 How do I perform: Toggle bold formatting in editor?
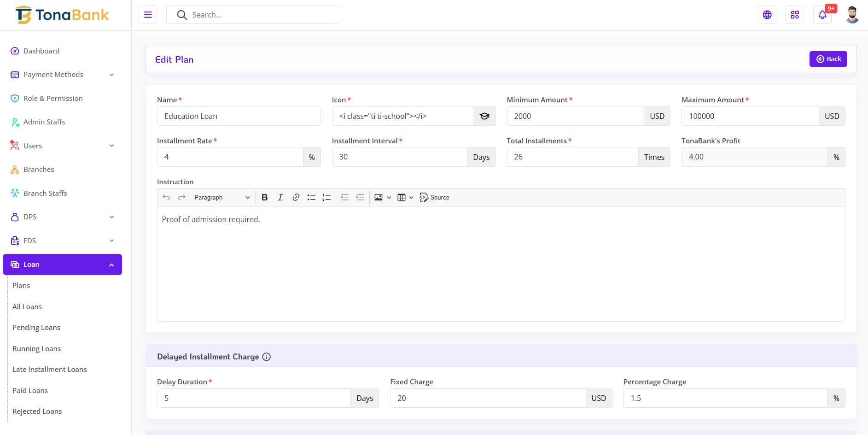click(265, 197)
